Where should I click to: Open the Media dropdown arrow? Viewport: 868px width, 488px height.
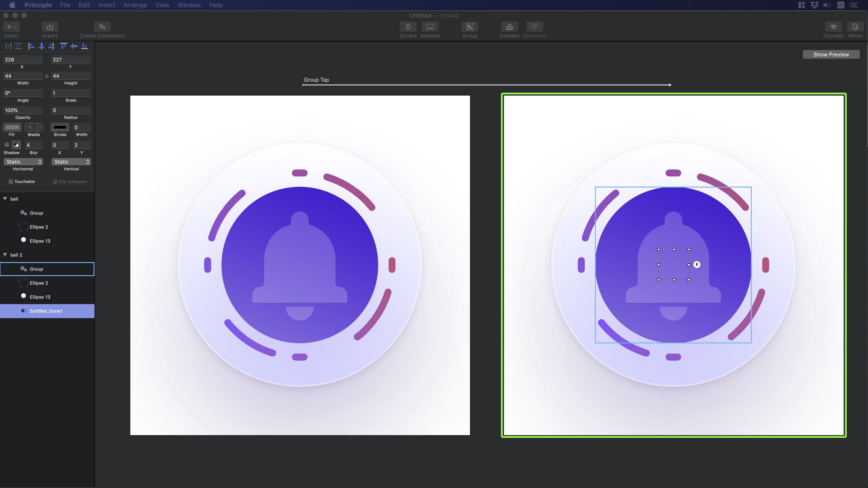click(40, 127)
